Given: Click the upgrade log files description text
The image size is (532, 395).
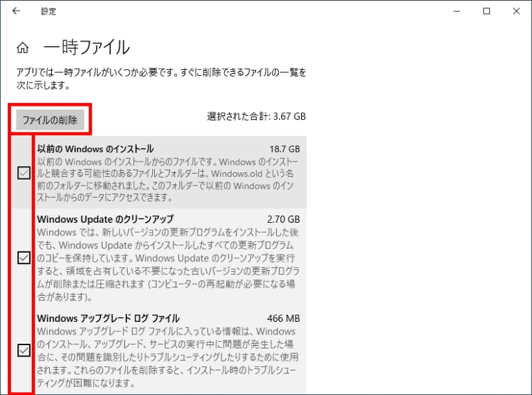Looking at the screenshot, I should coord(168,357).
